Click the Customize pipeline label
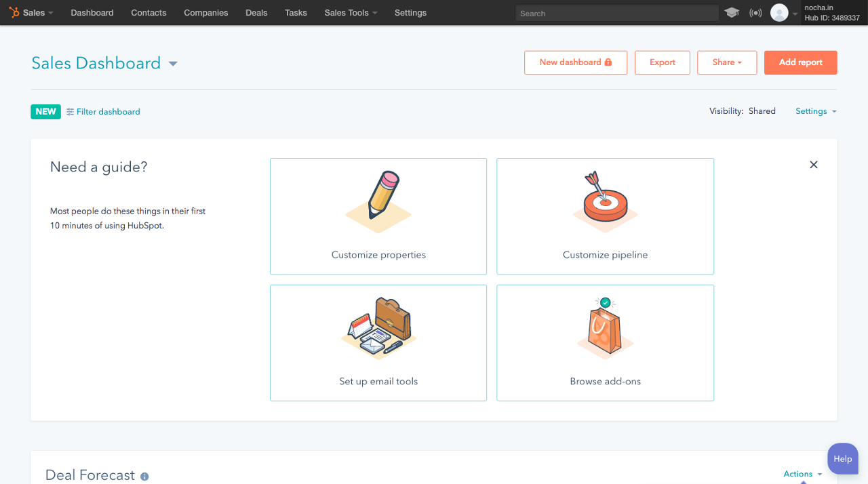This screenshot has height=484, width=868. [x=605, y=255]
